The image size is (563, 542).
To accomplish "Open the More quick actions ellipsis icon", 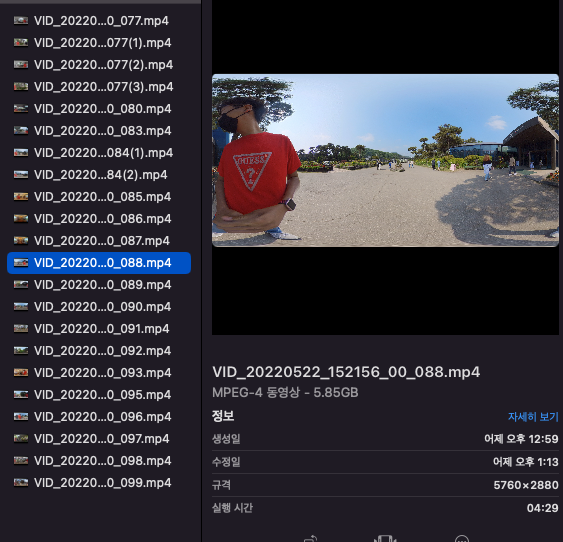I will coord(461,538).
